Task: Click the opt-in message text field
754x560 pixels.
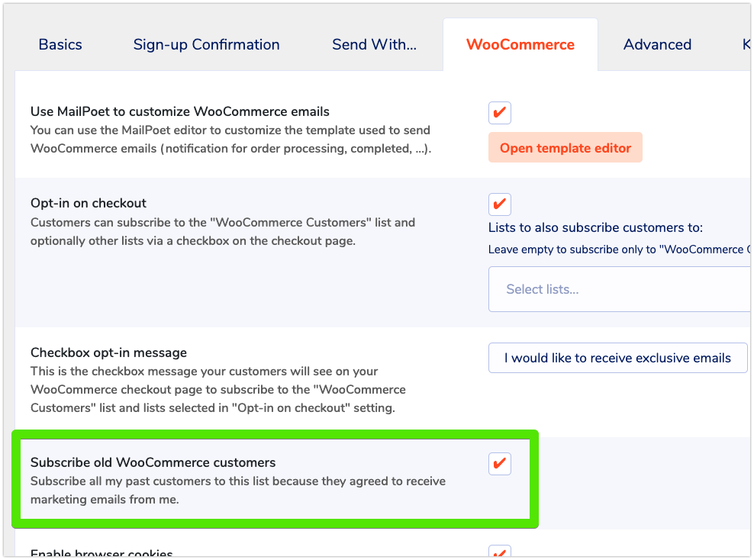Action: tap(617, 358)
